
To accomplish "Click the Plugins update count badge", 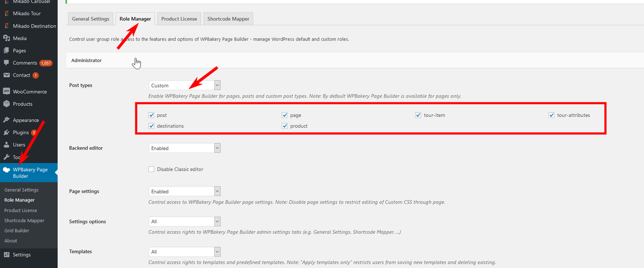I will (x=34, y=132).
